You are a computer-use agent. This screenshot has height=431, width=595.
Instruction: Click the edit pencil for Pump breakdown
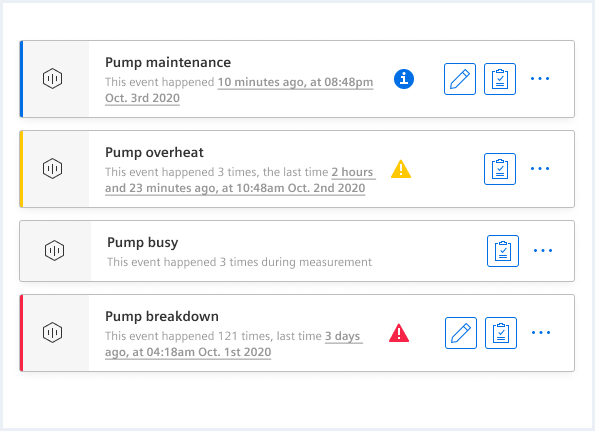pyautogui.click(x=461, y=333)
